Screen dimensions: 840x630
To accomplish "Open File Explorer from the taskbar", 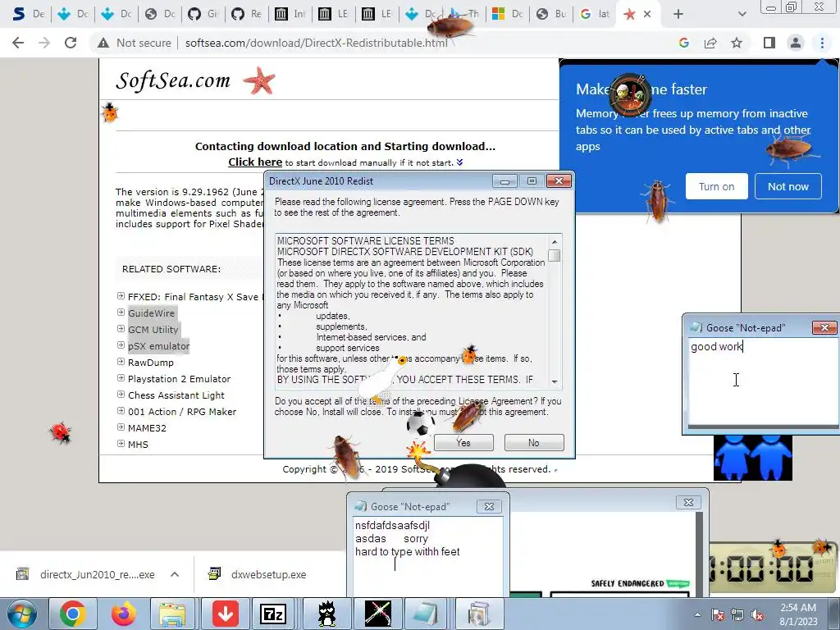I will coord(172,614).
